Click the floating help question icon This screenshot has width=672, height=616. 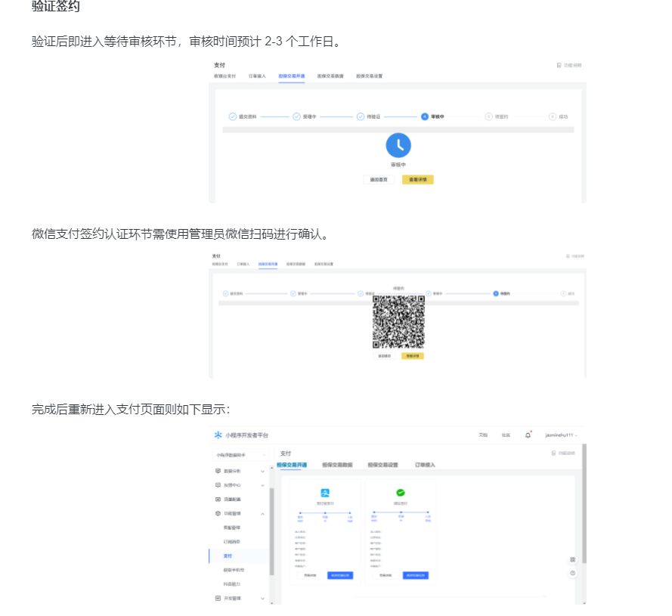pyautogui.click(x=572, y=574)
